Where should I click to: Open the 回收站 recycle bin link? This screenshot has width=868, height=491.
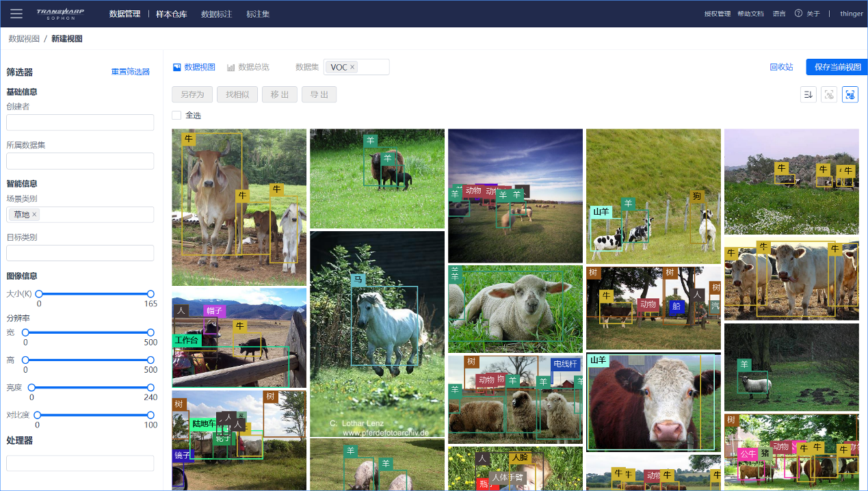[x=781, y=67]
